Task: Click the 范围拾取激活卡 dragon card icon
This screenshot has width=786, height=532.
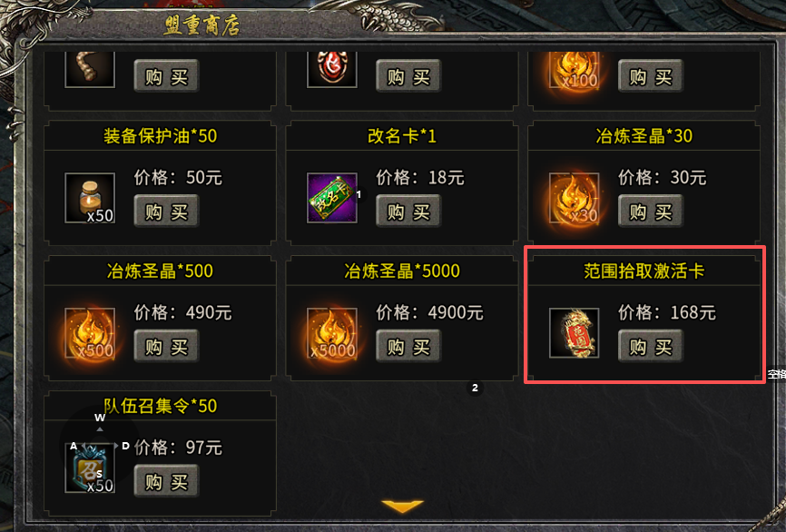Action: (x=574, y=333)
